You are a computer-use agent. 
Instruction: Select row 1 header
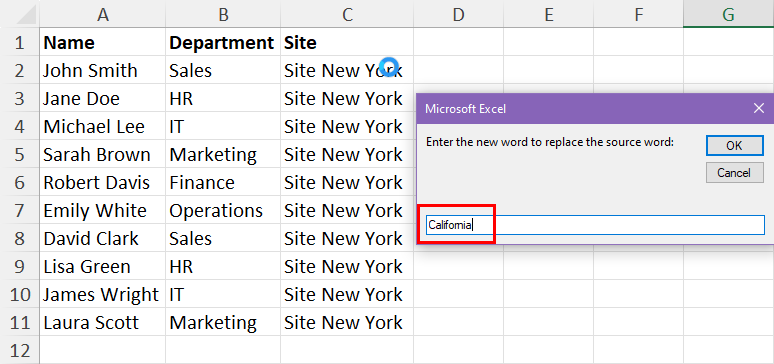click(20, 42)
